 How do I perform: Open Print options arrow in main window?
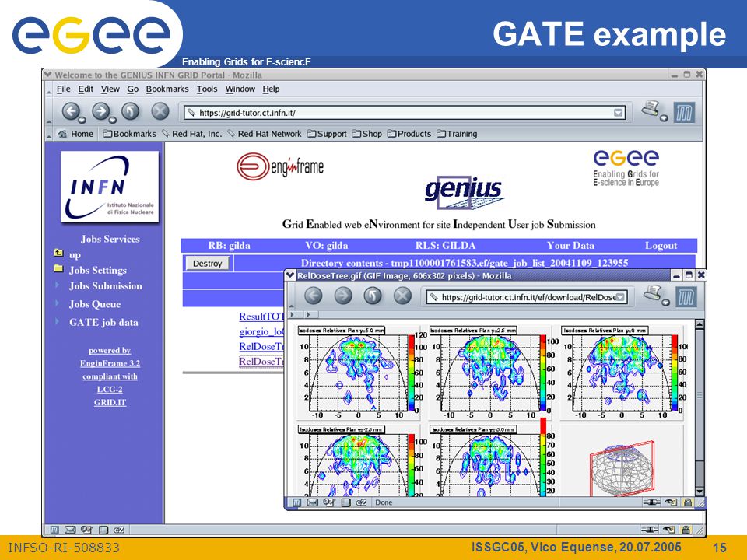coord(664,117)
